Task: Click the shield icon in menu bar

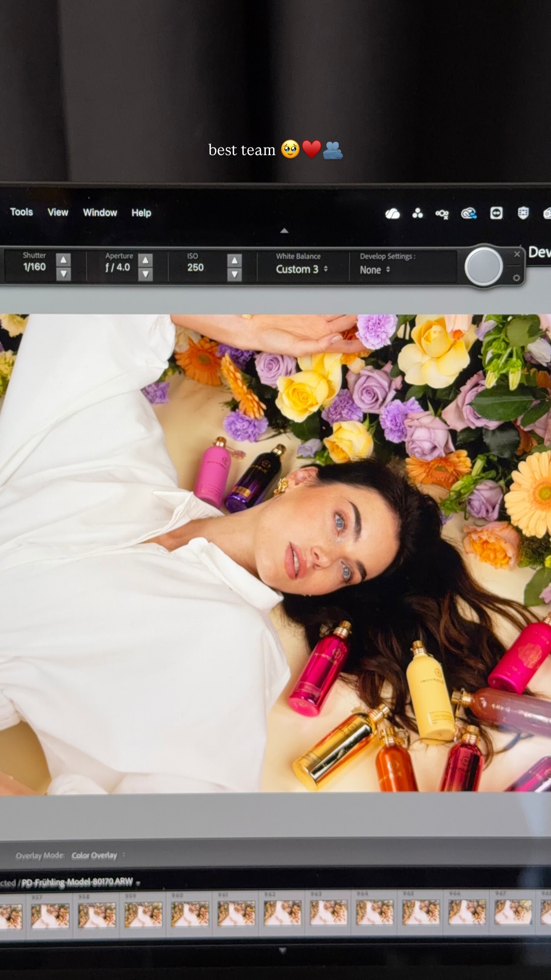Action: (523, 213)
